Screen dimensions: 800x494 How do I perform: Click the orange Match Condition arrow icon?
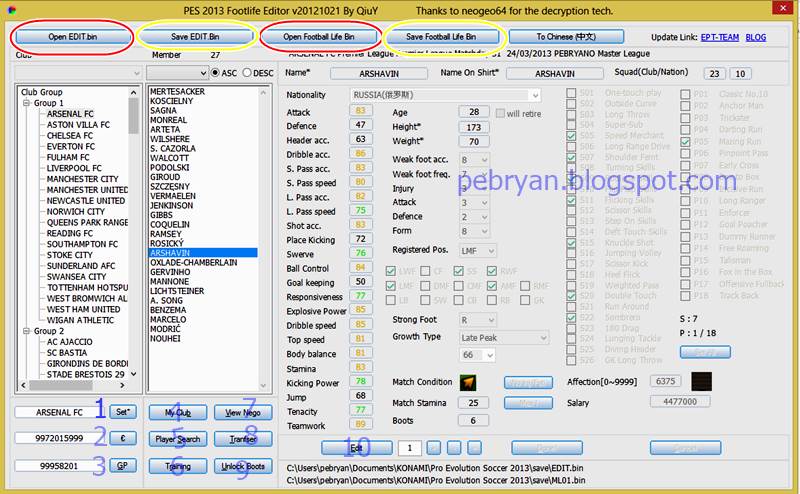(468, 382)
